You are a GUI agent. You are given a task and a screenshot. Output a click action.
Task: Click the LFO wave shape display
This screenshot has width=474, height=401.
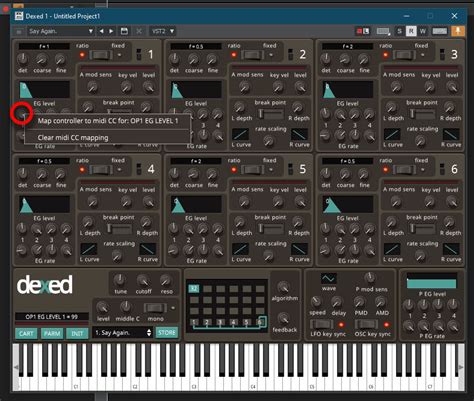[328, 278]
